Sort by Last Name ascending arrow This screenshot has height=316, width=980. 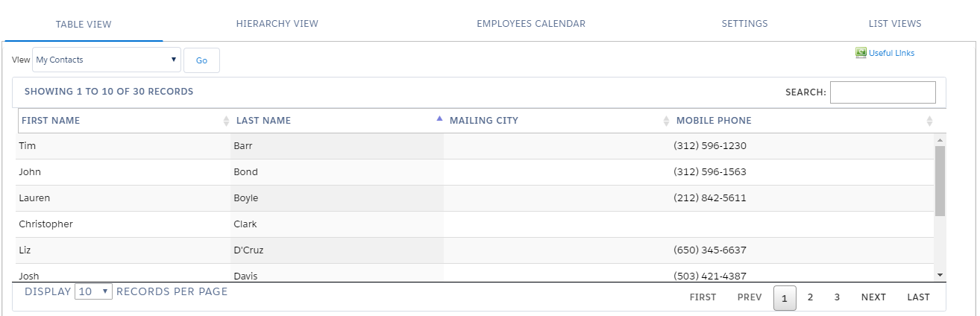pos(439,119)
